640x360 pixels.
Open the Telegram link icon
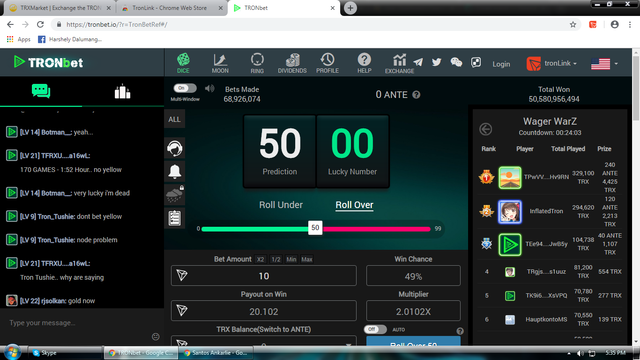pos(418,62)
